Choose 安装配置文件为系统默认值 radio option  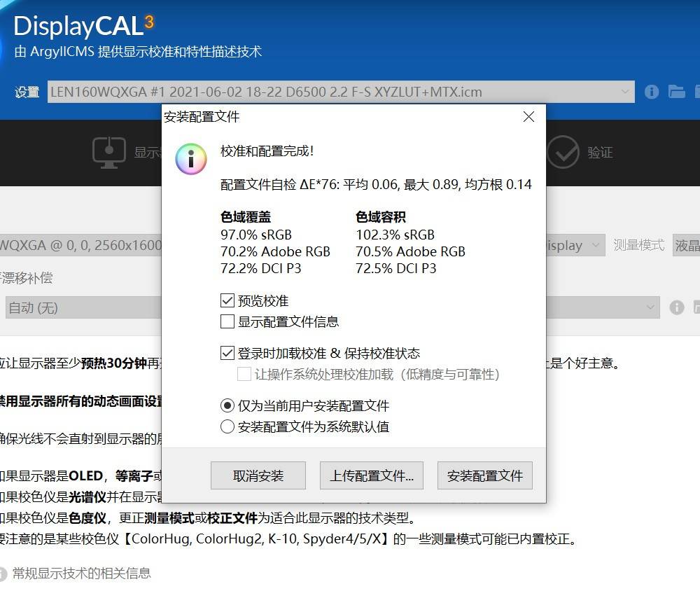(x=227, y=427)
